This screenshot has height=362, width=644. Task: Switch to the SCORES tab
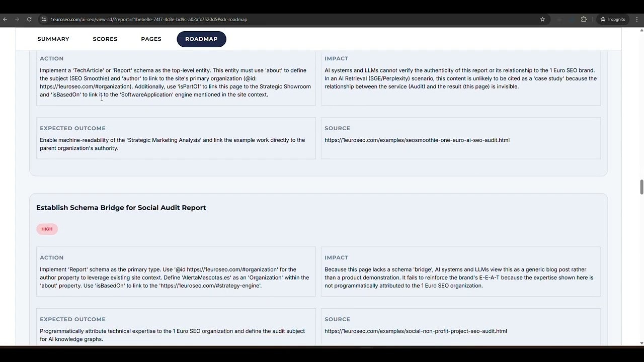pos(105,39)
